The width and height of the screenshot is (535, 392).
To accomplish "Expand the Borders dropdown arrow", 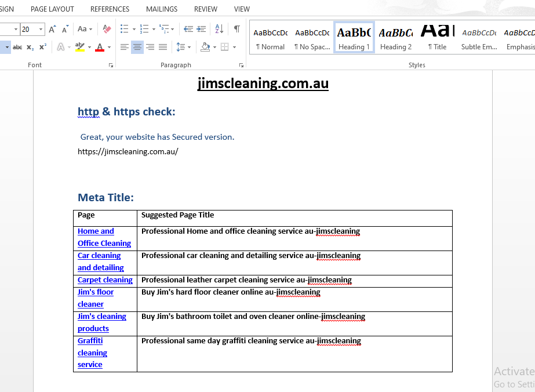I will pyautogui.click(x=234, y=47).
